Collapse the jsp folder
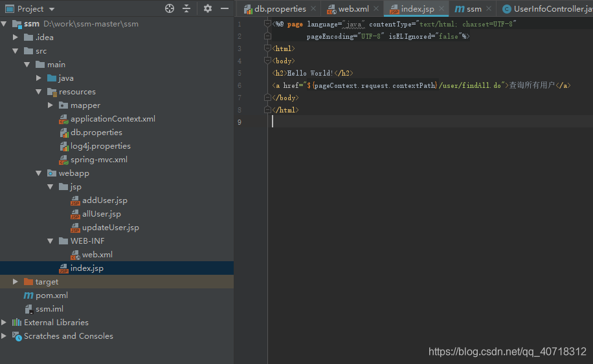 [50, 187]
